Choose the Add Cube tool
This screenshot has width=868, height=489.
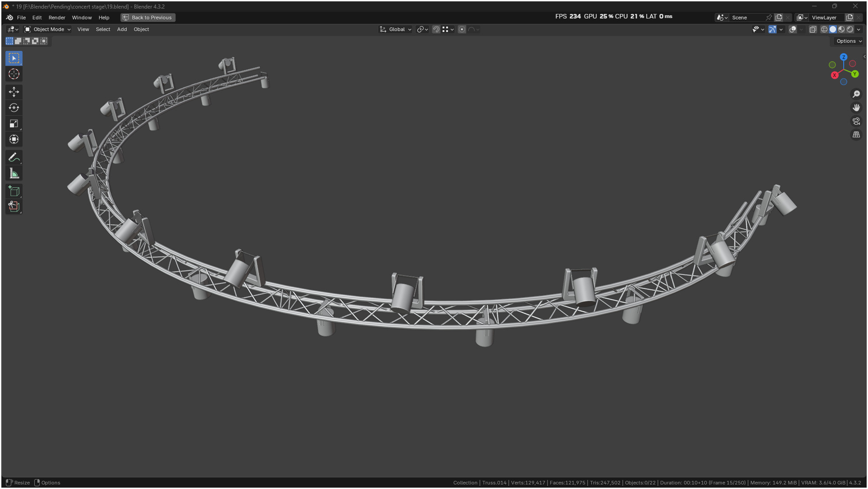tap(14, 191)
